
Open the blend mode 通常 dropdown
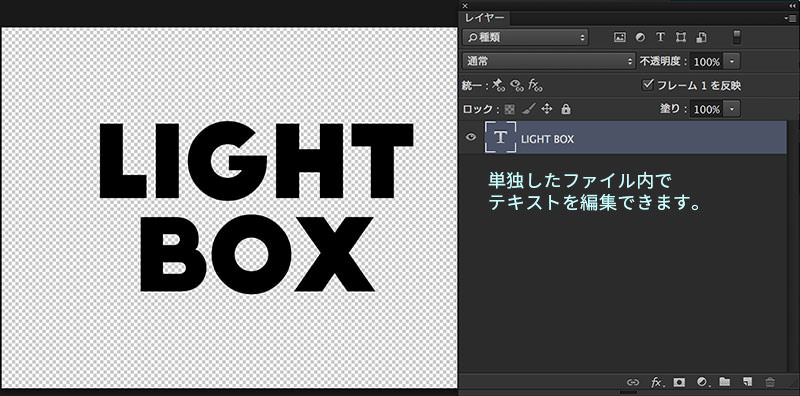[549, 61]
